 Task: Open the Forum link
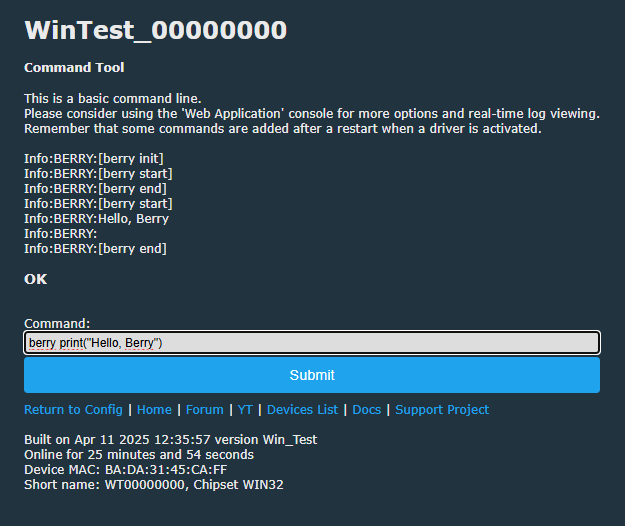204,410
